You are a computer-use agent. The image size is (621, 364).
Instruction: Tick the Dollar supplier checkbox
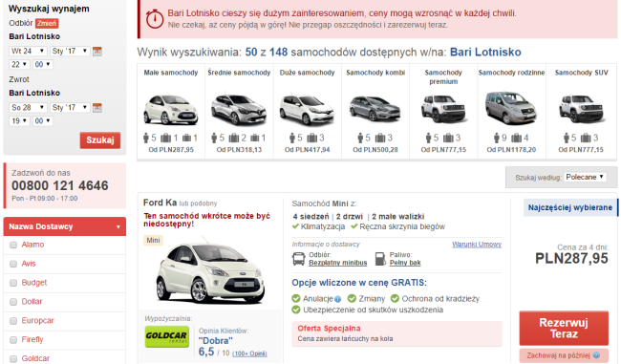click(13, 302)
